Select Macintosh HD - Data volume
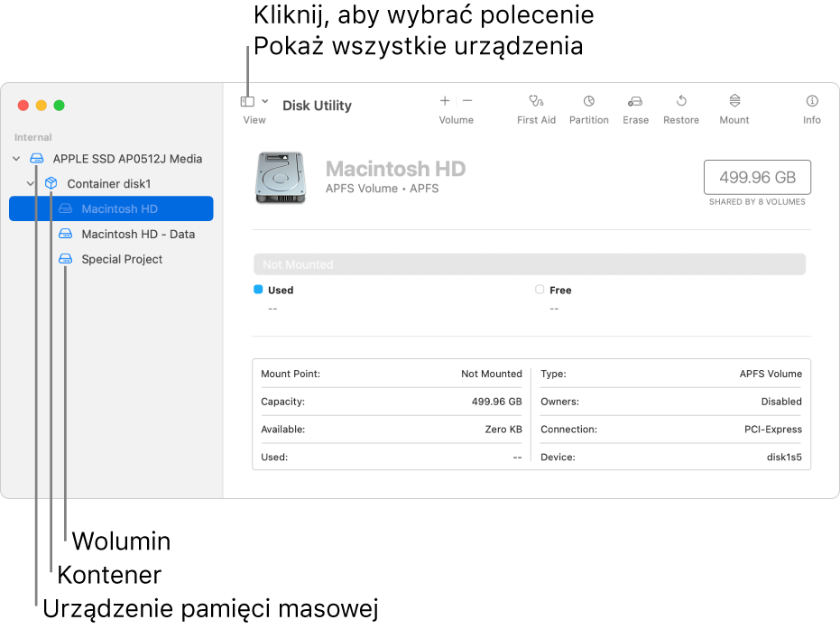 click(138, 234)
